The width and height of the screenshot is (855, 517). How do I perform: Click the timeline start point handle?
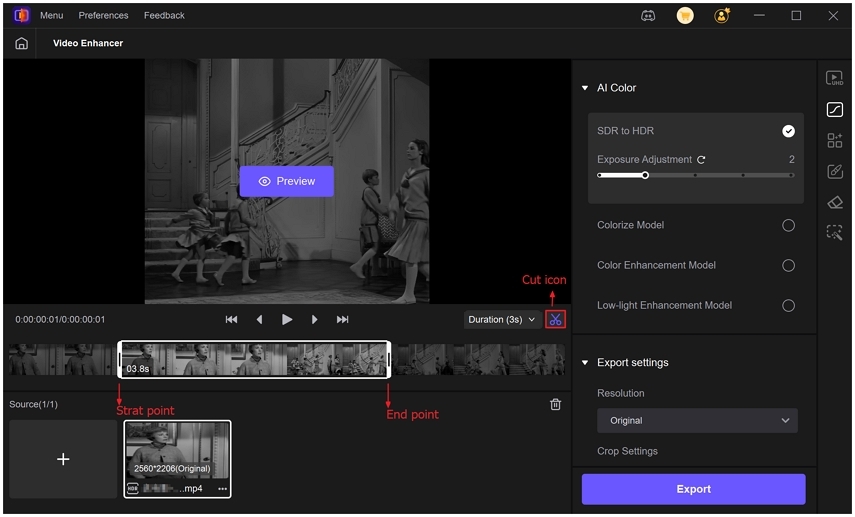click(x=120, y=359)
